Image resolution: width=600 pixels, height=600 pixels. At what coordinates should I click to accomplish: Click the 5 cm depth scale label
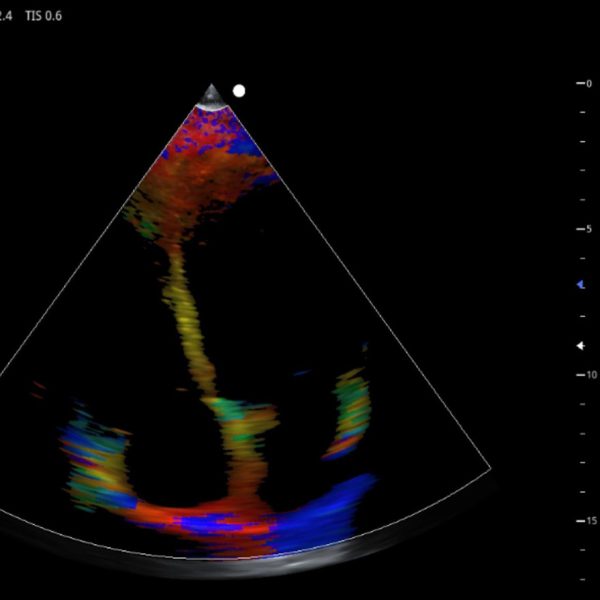click(588, 229)
